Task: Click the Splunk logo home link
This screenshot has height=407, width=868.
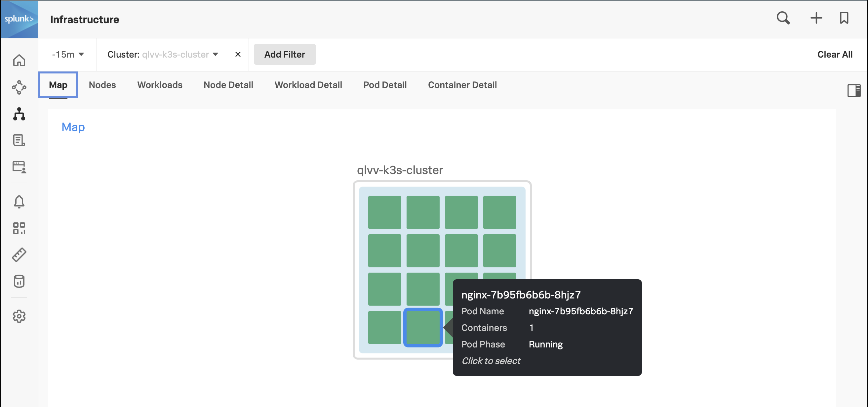Action: coord(19,20)
